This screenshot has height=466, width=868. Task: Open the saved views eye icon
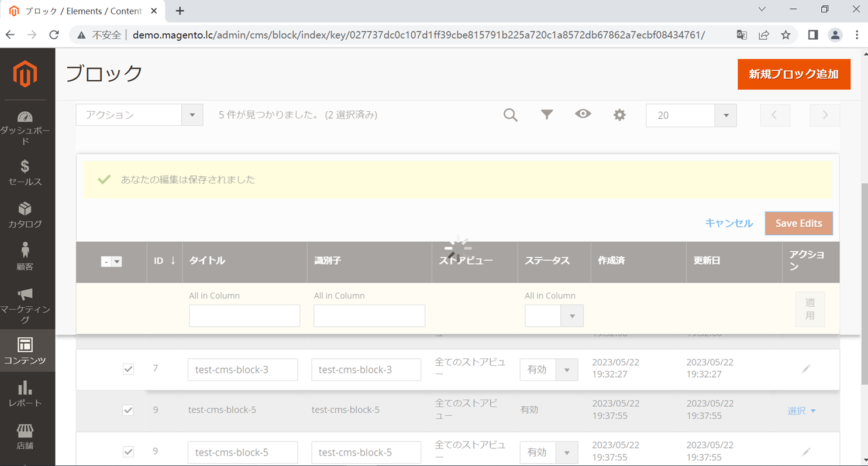tap(583, 115)
